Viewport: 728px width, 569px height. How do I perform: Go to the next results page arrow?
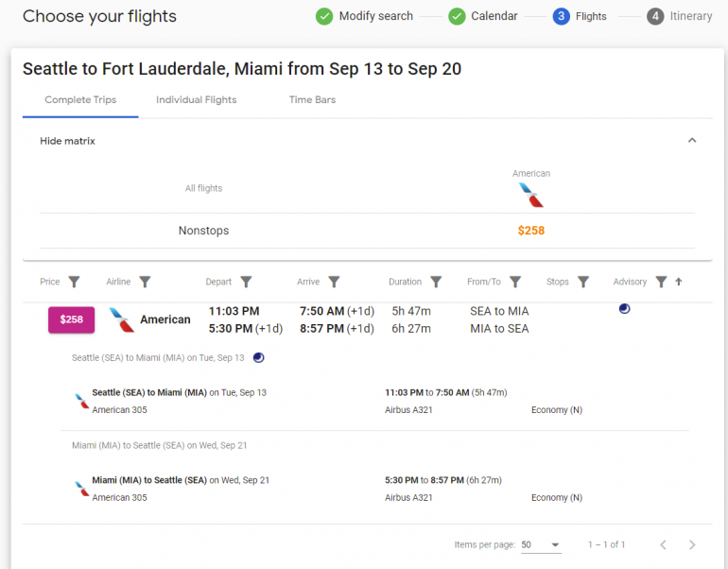692,544
